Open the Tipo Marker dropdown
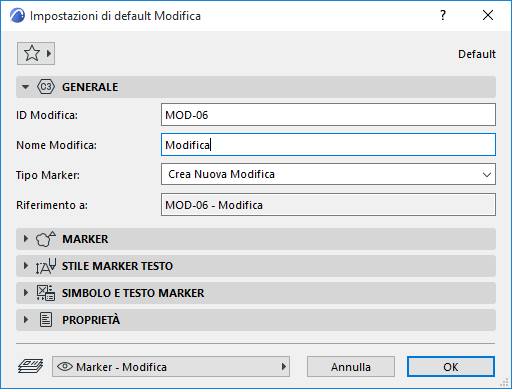 328,174
